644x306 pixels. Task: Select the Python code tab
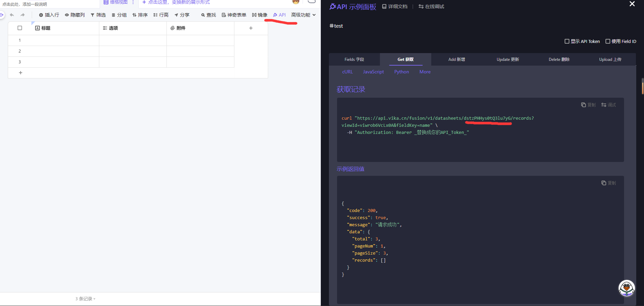point(402,72)
